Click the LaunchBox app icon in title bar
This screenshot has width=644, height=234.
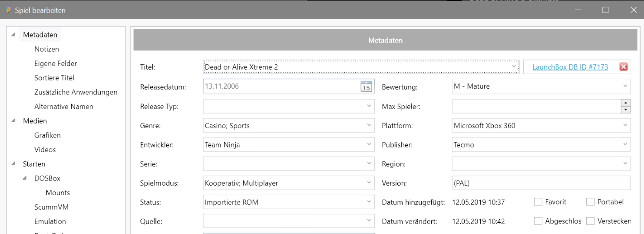tap(8, 10)
